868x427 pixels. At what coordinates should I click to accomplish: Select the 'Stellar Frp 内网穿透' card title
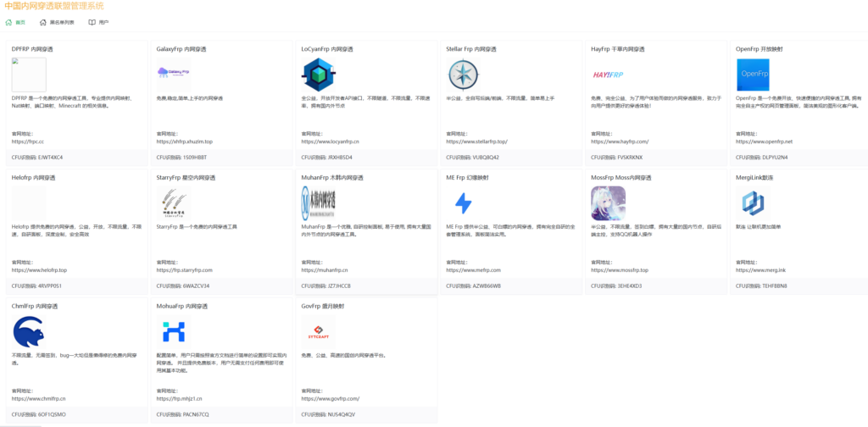click(473, 49)
